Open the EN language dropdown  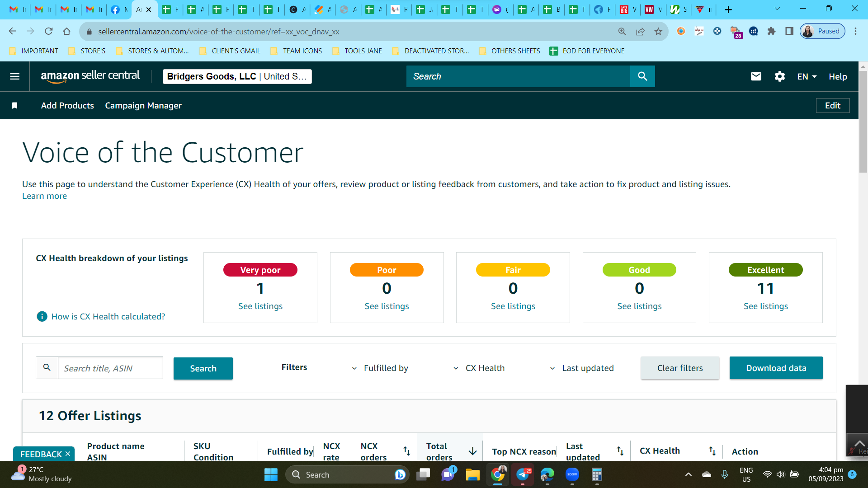coord(807,76)
